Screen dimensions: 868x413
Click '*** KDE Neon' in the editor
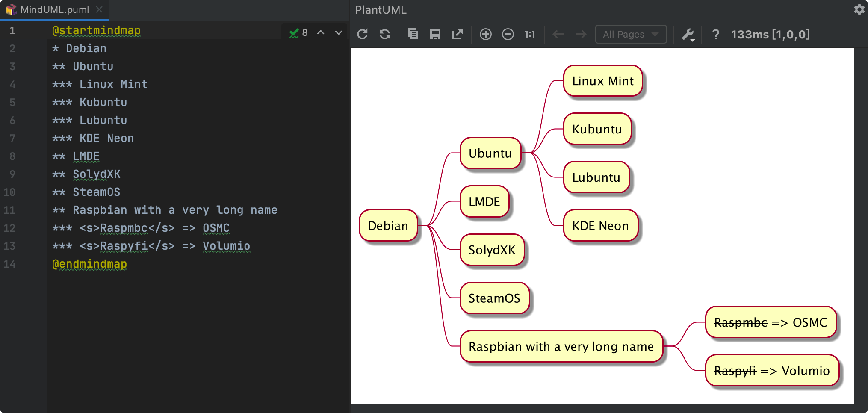(93, 138)
